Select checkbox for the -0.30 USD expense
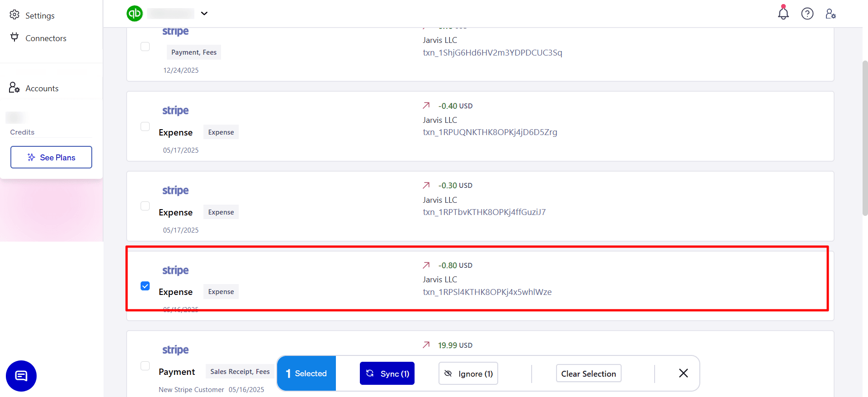The image size is (868, 397). coord(145,206)
